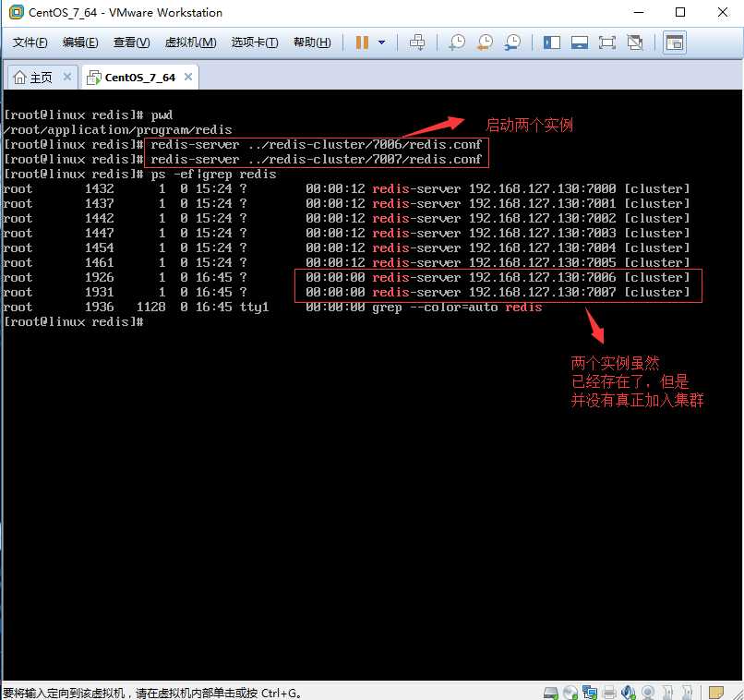This screenshot has height=700, width=744.
Task: Click the 'grep --color=auto redis' process line
Action: coord(456,307)
